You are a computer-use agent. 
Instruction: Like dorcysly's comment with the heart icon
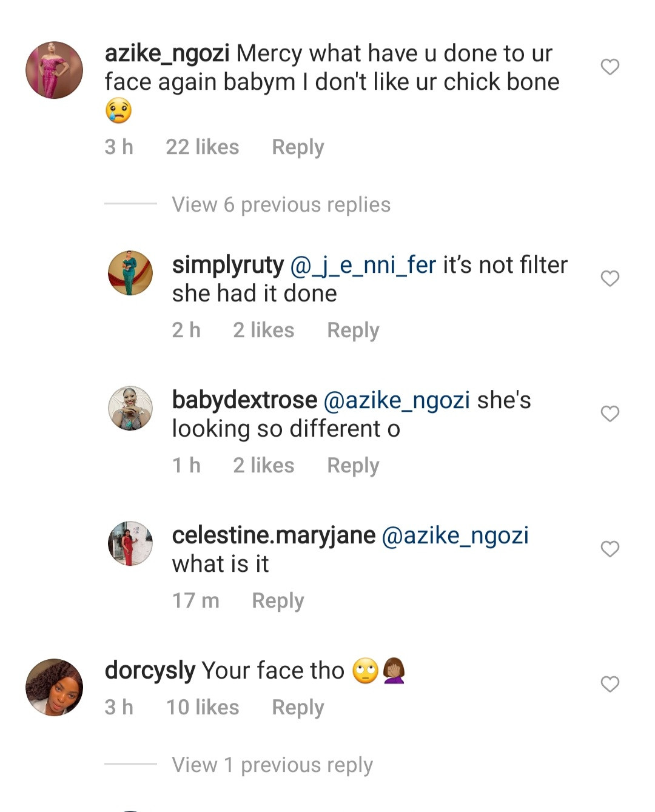(610, 684)
